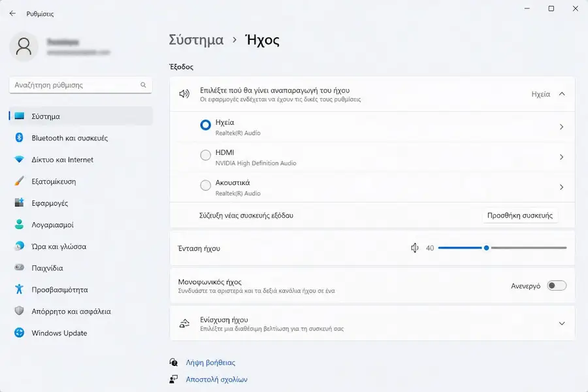Open Windows Update in sidebar
Viewport: 588px width, 392px height.
pyautogui.click(x=81, y=333)
